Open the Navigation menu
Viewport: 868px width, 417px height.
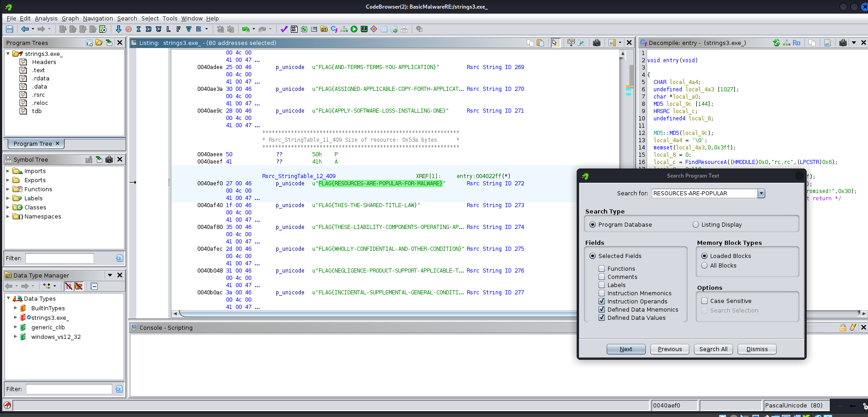click(x=98, y=19)
